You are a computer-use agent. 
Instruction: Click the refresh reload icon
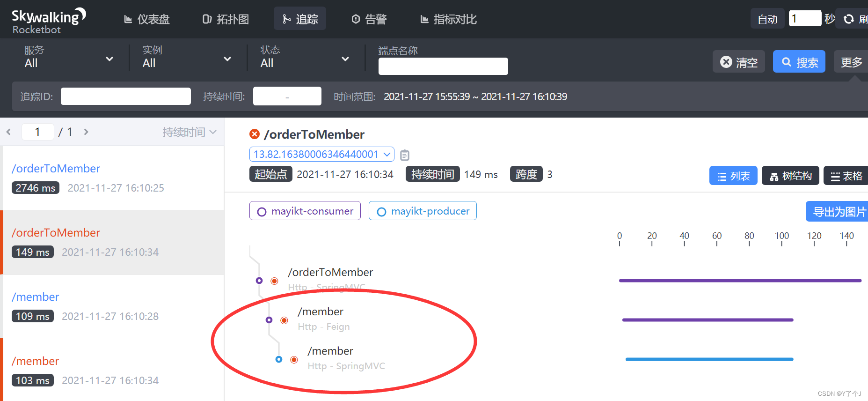849,19
